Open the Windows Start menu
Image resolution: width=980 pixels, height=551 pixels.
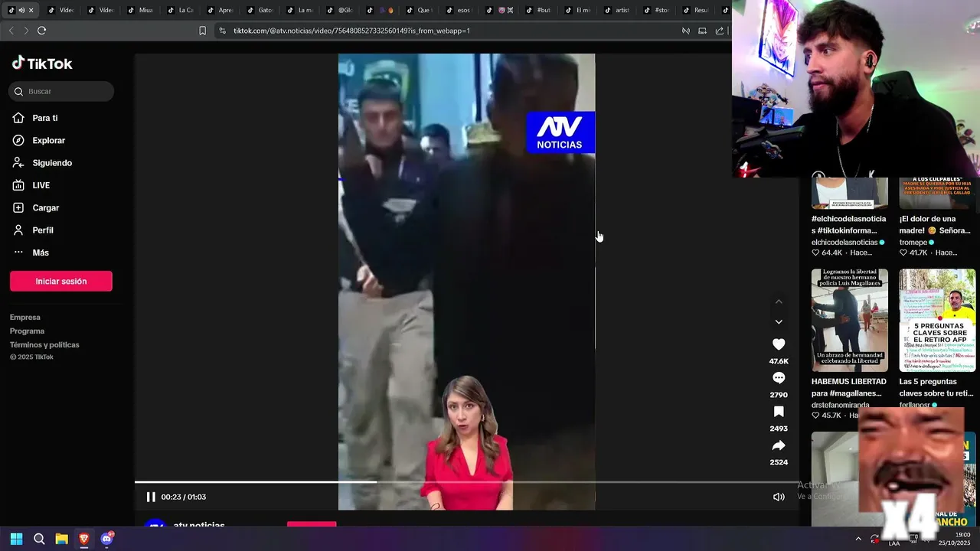(16, 539)
